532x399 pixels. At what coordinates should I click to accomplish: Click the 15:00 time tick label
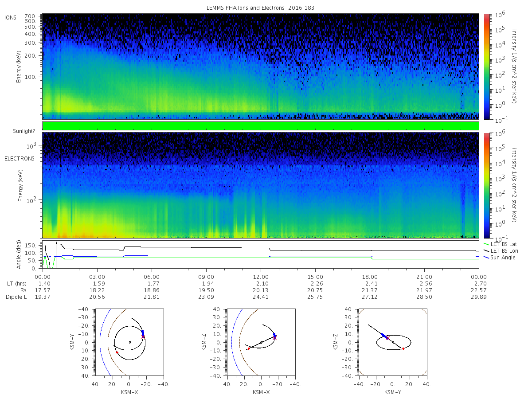point(315,277)
